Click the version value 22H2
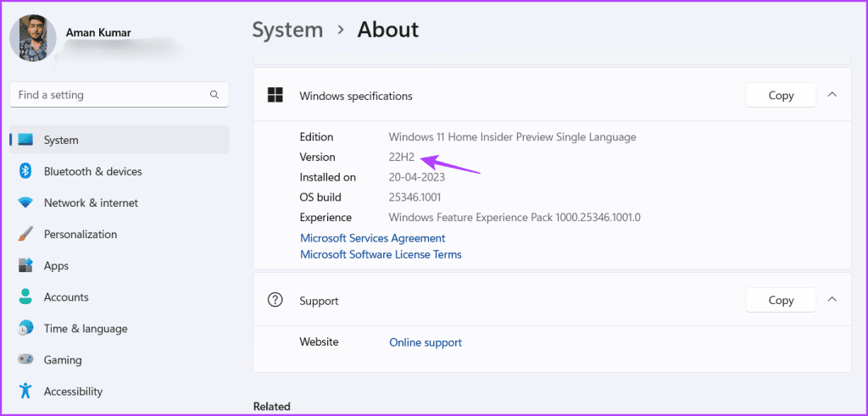The width and height of the screenshot is (868, 416). 402,158
